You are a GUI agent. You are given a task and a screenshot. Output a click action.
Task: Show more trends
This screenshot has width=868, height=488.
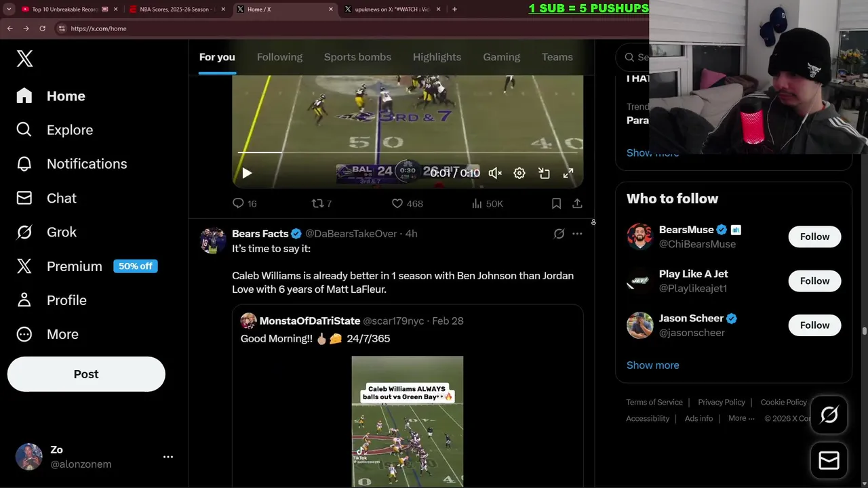click(652, 153)
